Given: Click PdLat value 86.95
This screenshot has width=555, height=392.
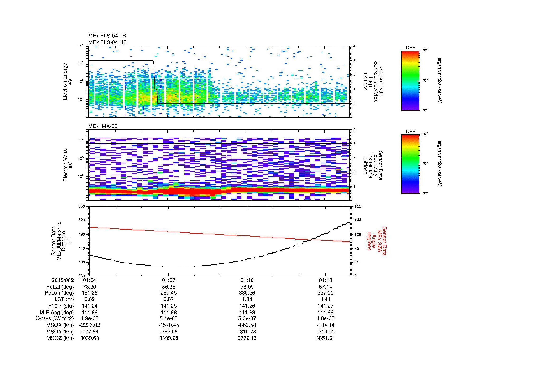Looking at the screenshot, I should (168, 287).
